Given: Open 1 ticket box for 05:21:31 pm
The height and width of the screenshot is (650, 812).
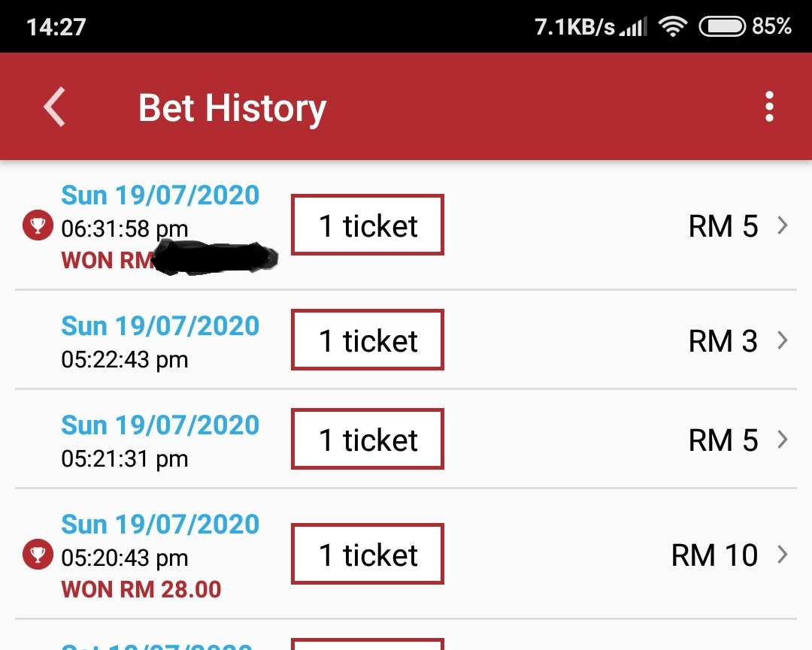Looking at the screenshot, I should click(368, 440).
